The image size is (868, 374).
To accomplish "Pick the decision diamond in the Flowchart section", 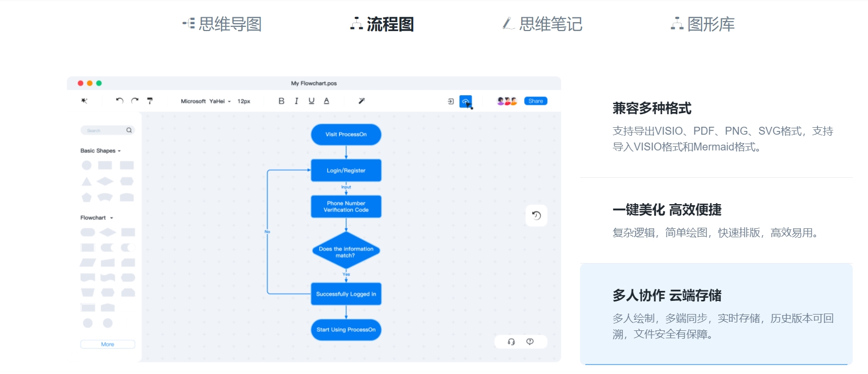I will point(107,232).
